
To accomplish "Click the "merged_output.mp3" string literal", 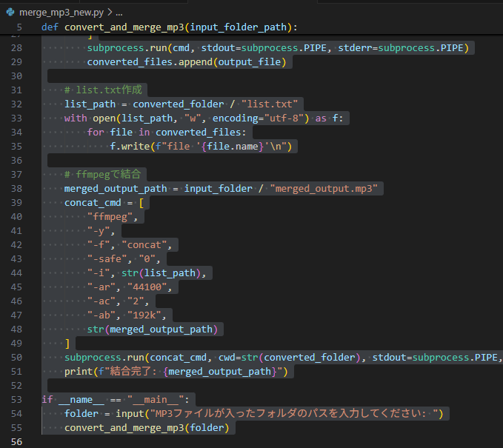I will pos(324,188).
